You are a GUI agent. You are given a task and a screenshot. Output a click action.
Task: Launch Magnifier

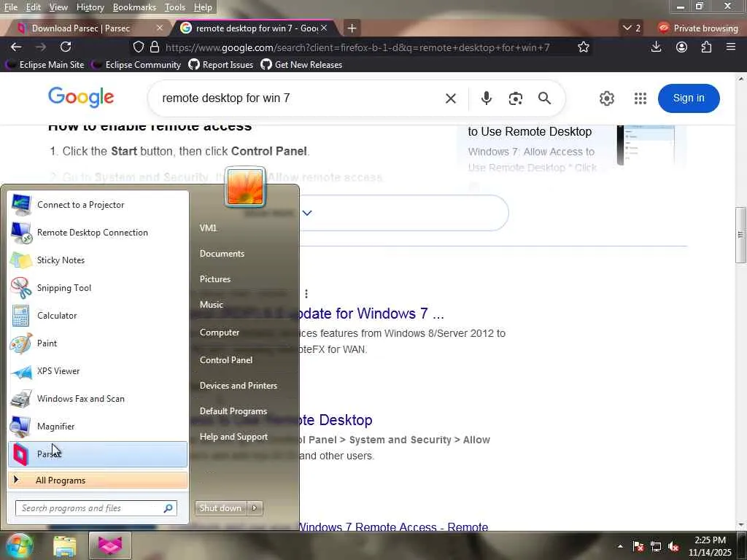98,426
